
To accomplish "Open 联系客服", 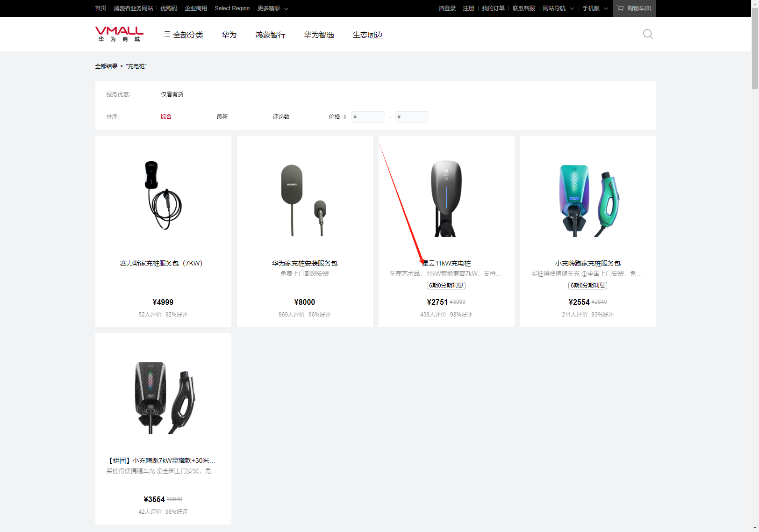I will click(x=523, y=8).
